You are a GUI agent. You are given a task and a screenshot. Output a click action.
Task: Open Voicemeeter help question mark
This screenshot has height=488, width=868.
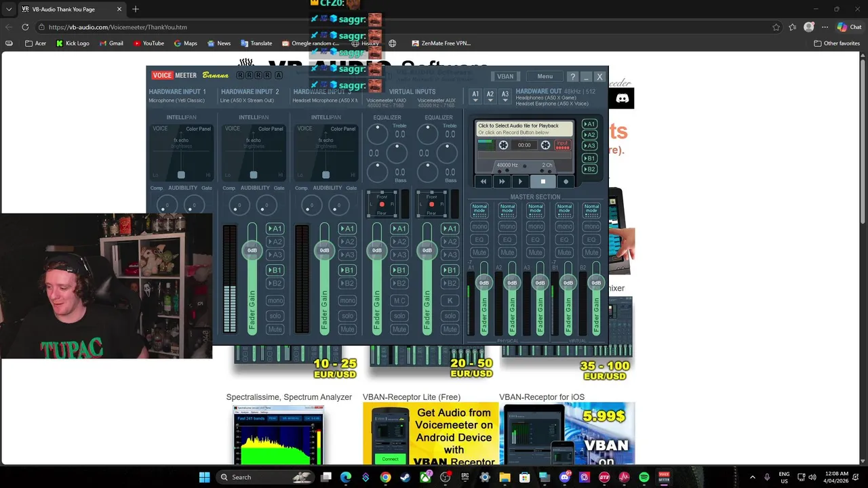pyautogui.click(x=572, y=77)
